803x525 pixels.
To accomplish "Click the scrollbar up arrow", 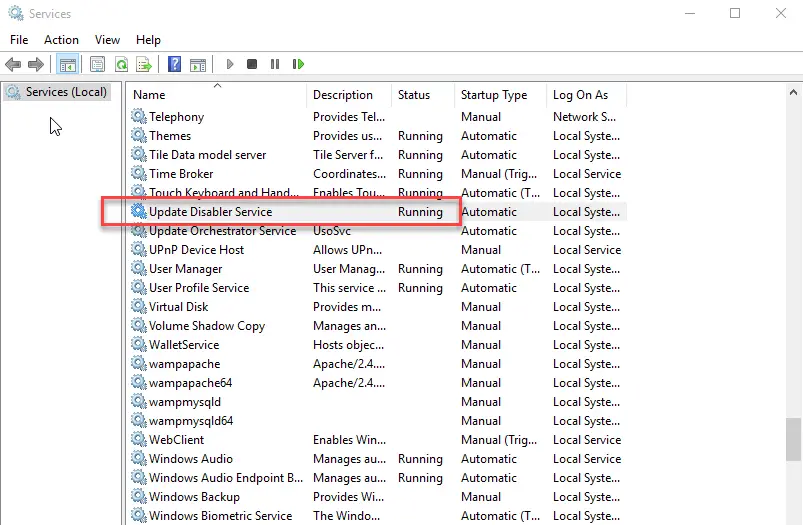I will tap(793, 93).
